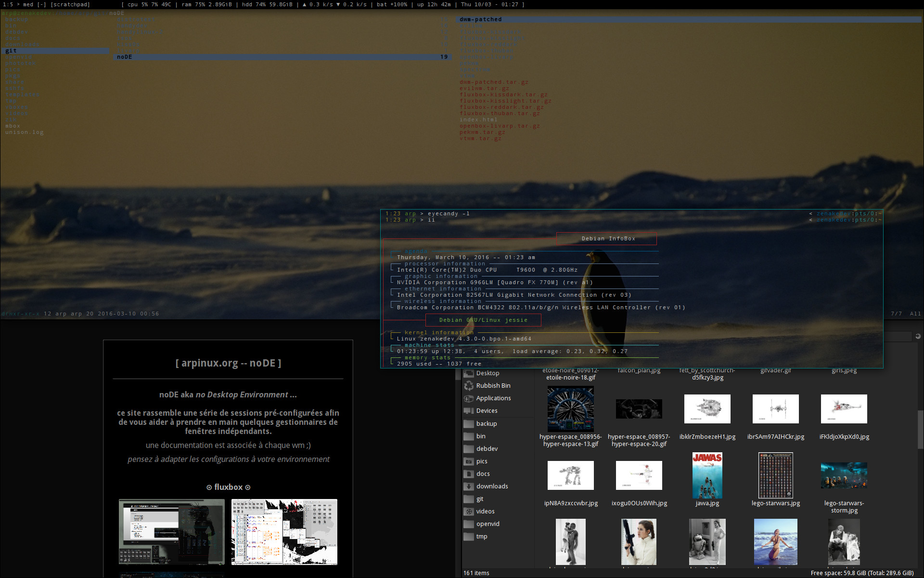
Task: Click the 161 items text in file manager
Action: point(476,573)
